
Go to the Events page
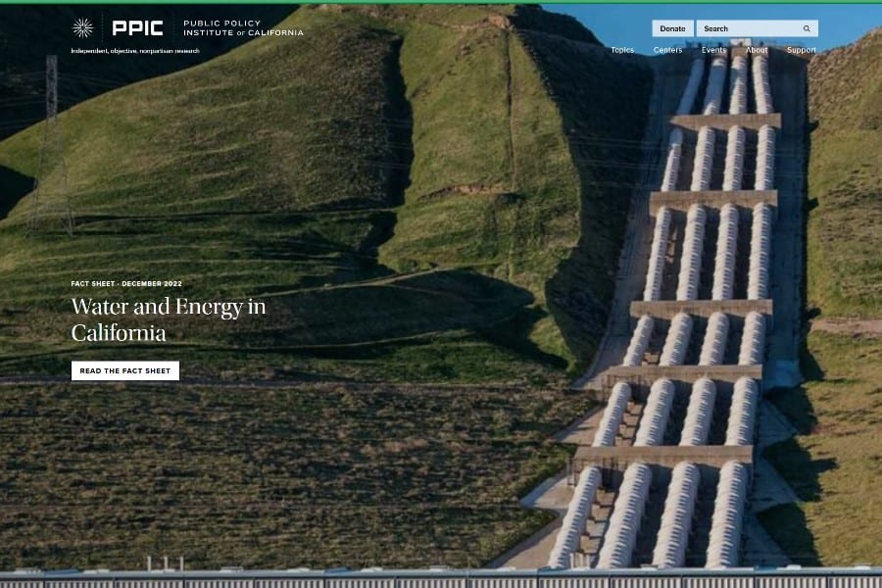point(713,50)
